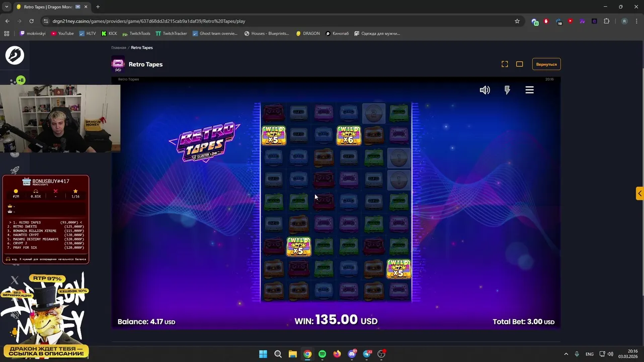
Task: Click the Retro Tapes game thumbnail icon
Action: pos(118,64)
